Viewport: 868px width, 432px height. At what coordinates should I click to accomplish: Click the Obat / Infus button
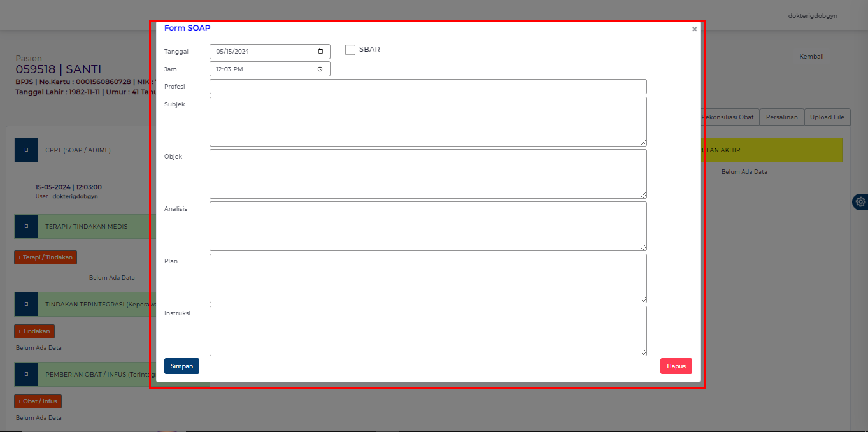click(38, 401)
